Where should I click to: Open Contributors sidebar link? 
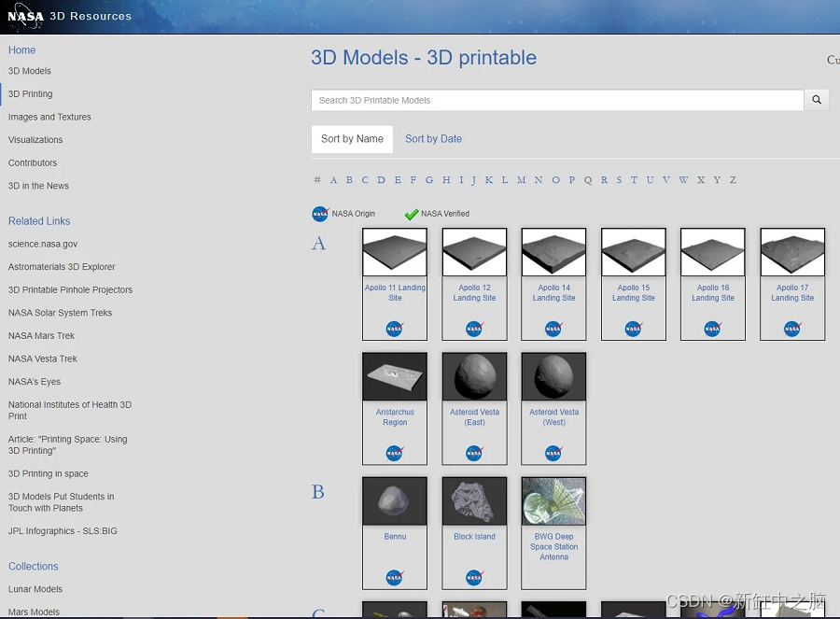[32, 163]
